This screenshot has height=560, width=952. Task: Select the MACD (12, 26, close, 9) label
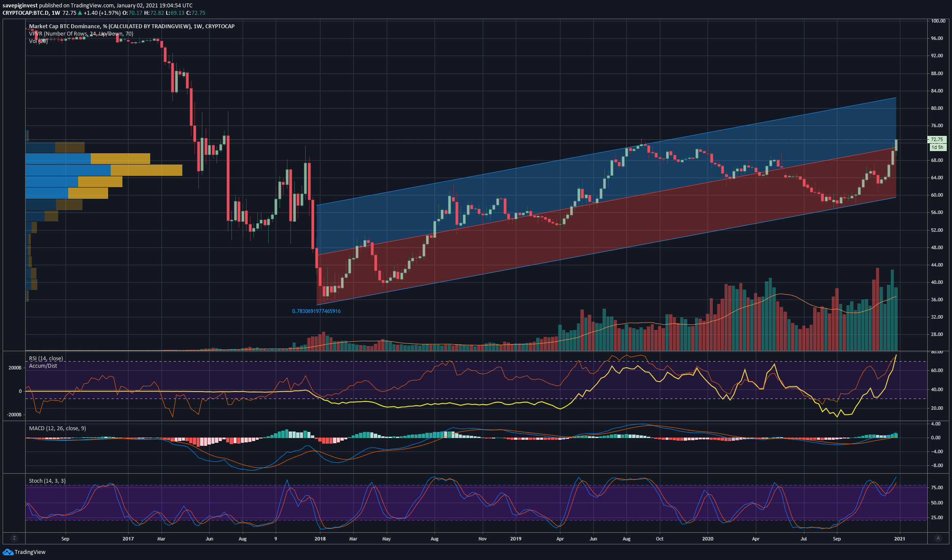(x=57, y=428)
